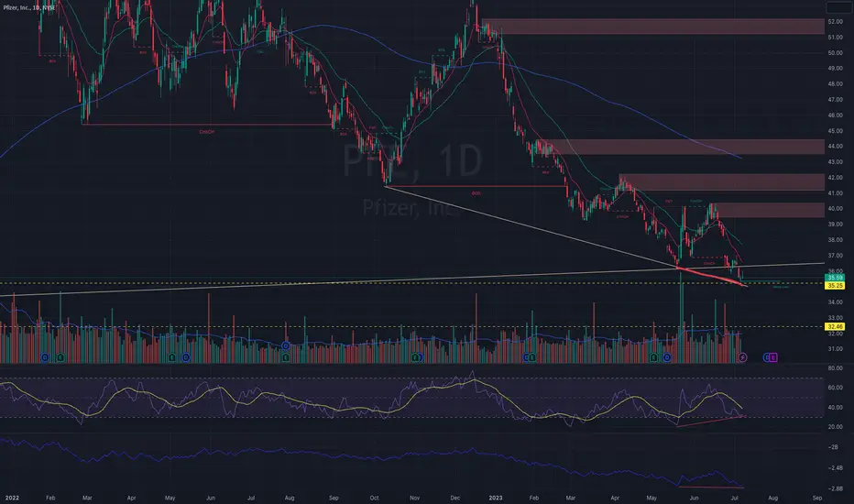Open the green earnings marker near February 2023
This screenshot has height=504, width=854.
click(x=531, y=357)
